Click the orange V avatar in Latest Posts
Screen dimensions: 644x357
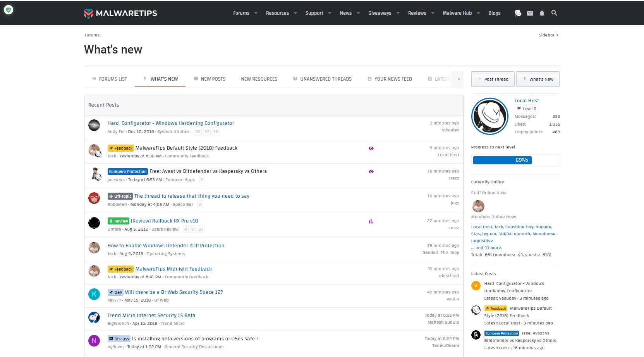pyautogui.click(x=476, y=286)
